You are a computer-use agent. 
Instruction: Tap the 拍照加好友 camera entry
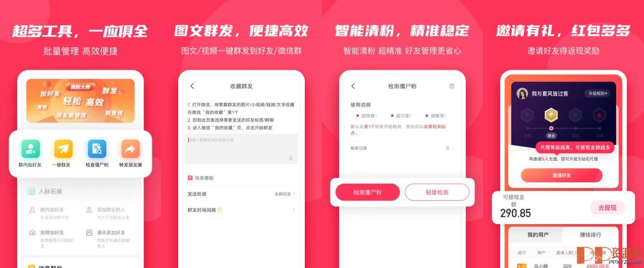(x=32, y=232)
